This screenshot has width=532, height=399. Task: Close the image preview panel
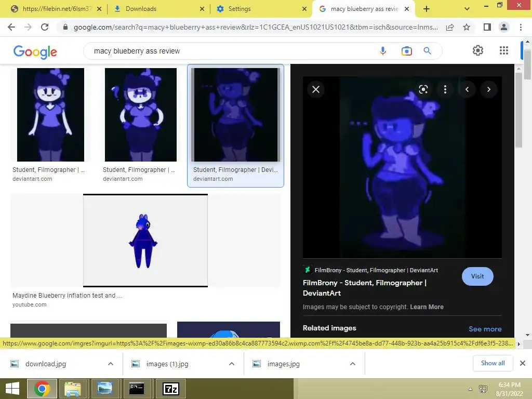pos(316,89)
